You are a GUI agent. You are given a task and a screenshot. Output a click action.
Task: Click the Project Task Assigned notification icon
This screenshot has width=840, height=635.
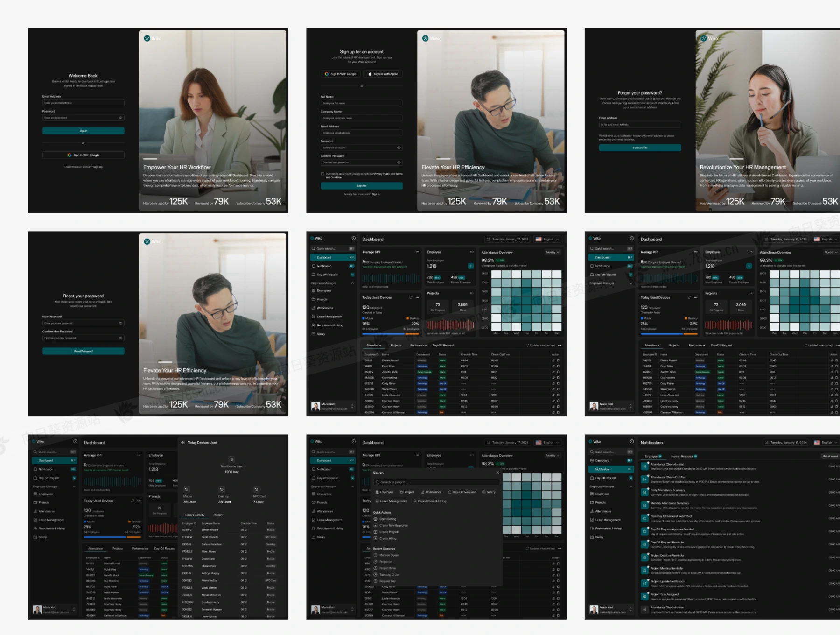pyautogui.click(x=644, y=596)
